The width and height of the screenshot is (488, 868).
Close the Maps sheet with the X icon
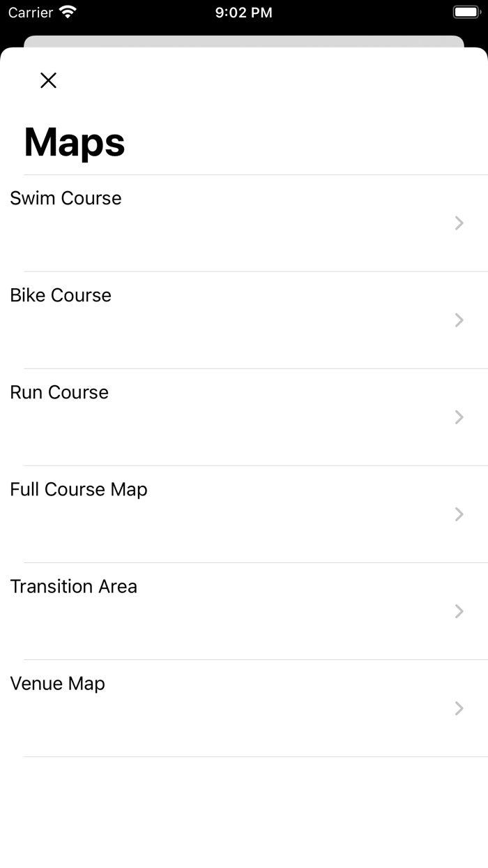tap(47, 80)
